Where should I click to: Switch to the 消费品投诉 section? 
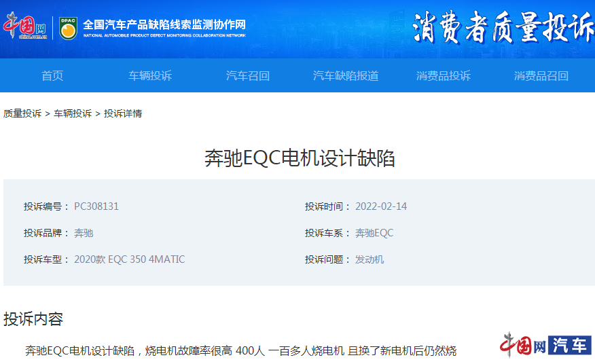click(444, 75)
